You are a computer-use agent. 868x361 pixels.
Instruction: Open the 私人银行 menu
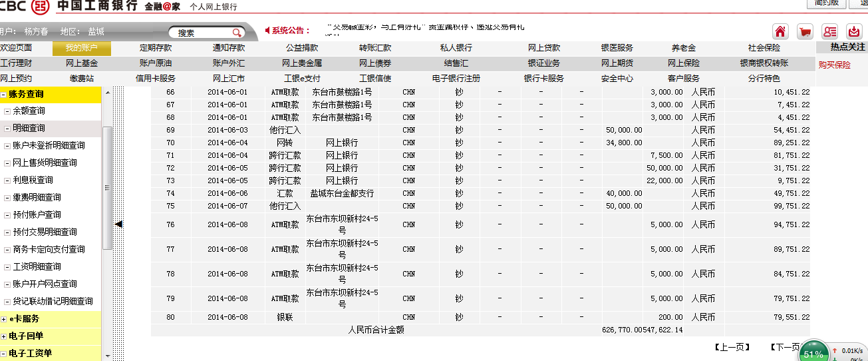tap(456, 48)
